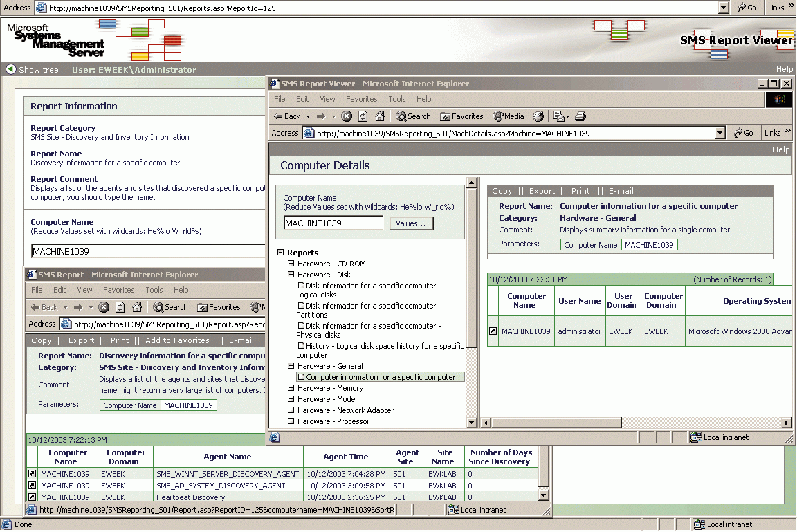Click Export link in Computer Details report
Viewport: 797px width, 532px height.
(x=542, y=191)
